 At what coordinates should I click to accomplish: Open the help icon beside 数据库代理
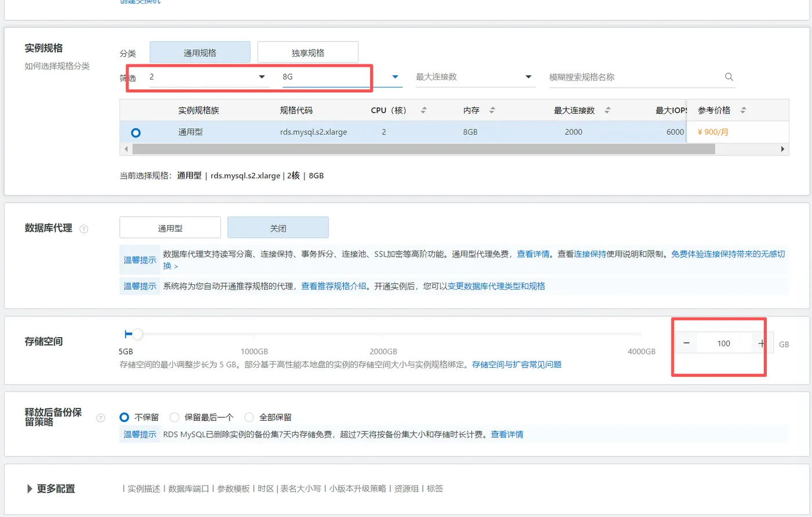pos(84,229)
